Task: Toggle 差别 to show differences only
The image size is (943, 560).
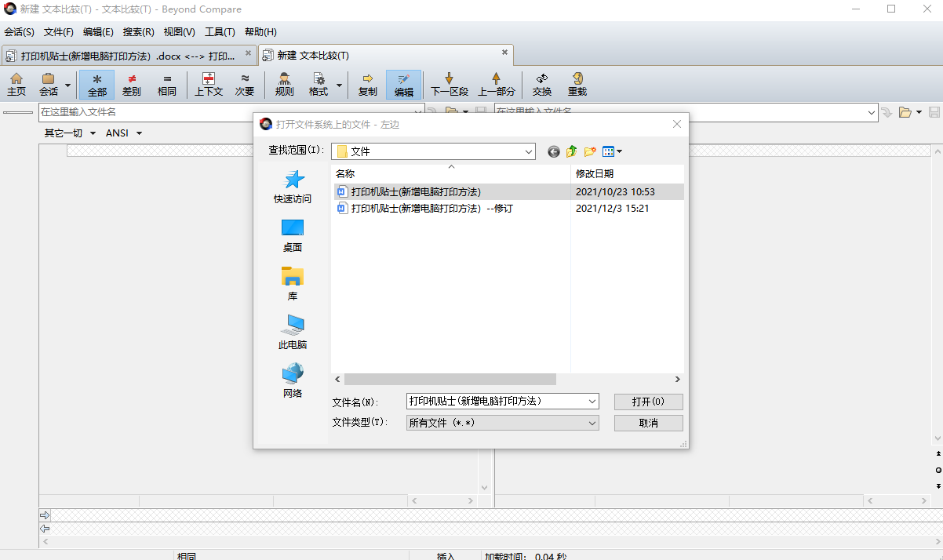Action: tap(131, 84)
